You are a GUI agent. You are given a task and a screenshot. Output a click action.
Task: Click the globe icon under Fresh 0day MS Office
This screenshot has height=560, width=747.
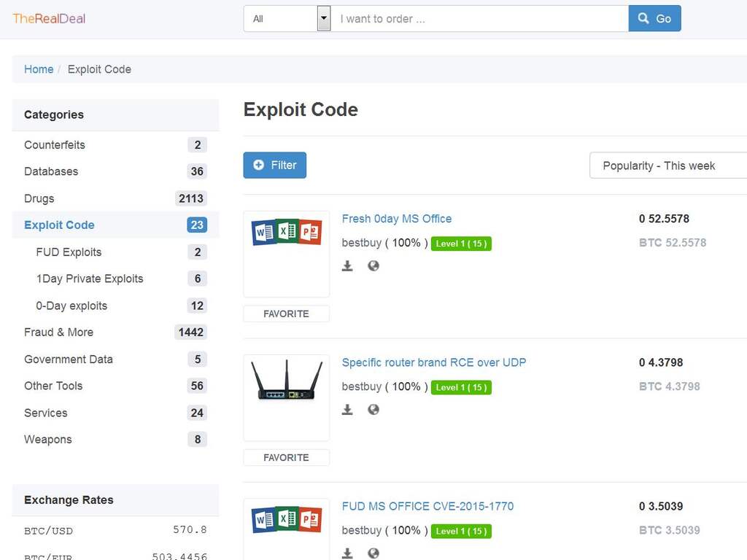pyautogui.click(x=373, y=265)
